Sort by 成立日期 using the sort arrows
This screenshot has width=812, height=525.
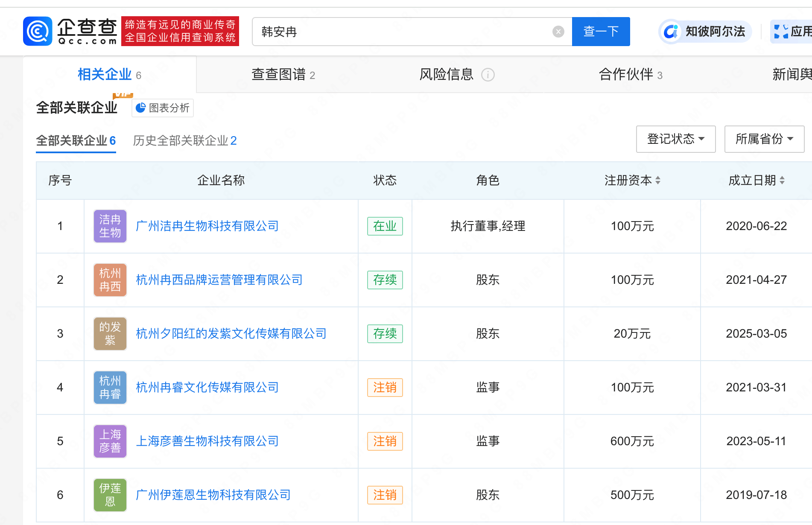pyautogui.click(x=782, y=181)
